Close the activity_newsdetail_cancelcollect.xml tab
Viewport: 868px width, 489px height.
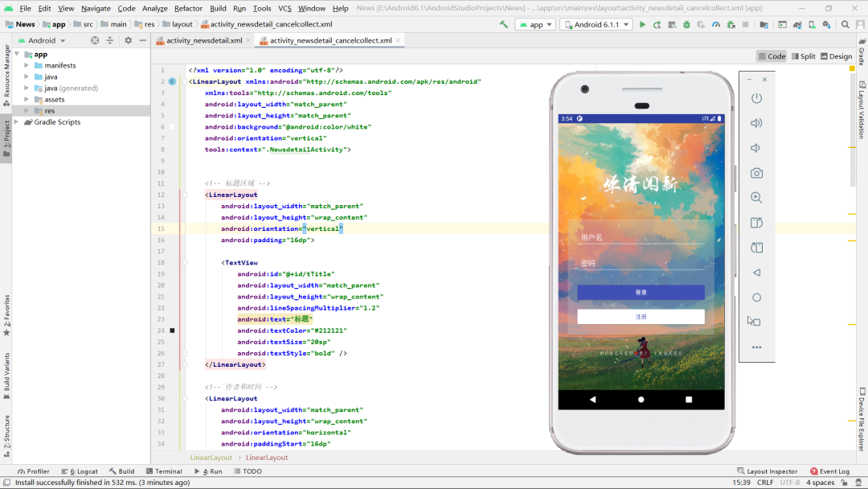coord(398,40)
